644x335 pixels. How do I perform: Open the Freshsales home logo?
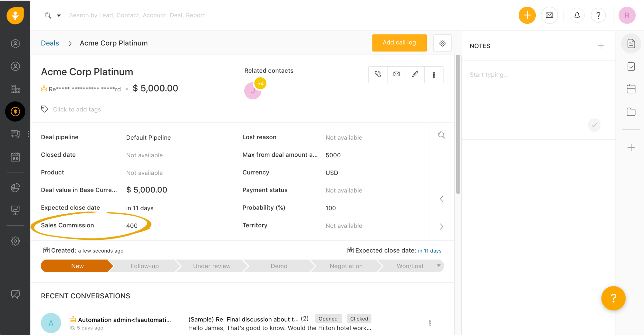(15, 15)
